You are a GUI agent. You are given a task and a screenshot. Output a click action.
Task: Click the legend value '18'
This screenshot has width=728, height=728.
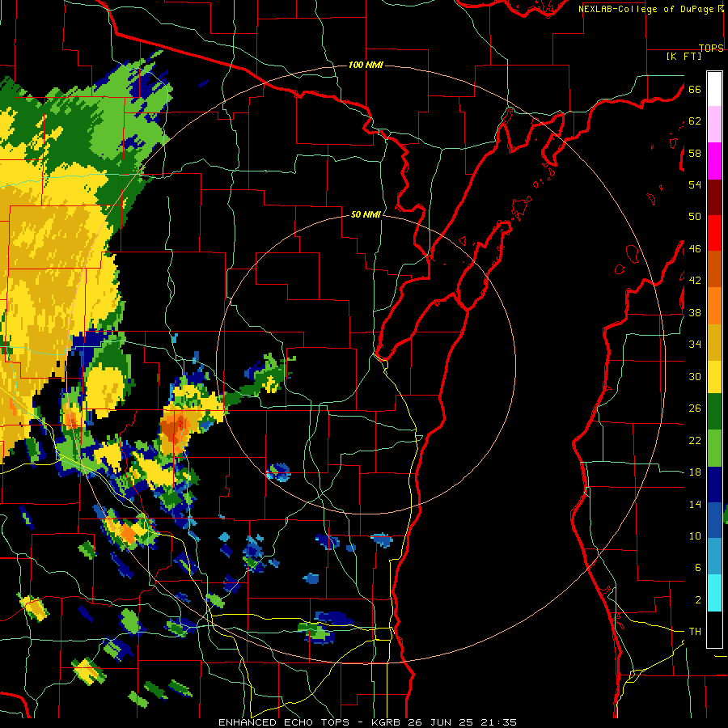695,472
